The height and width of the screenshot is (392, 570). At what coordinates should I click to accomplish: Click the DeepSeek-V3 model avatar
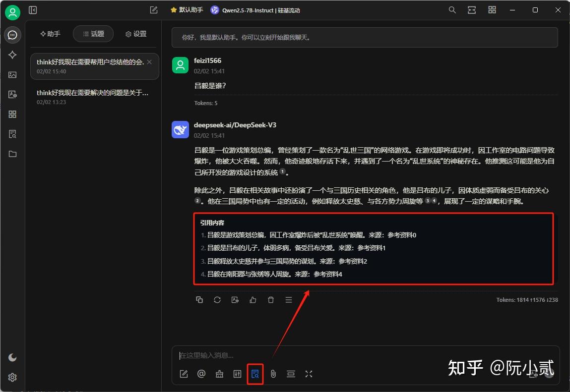(x=180, y=130)
